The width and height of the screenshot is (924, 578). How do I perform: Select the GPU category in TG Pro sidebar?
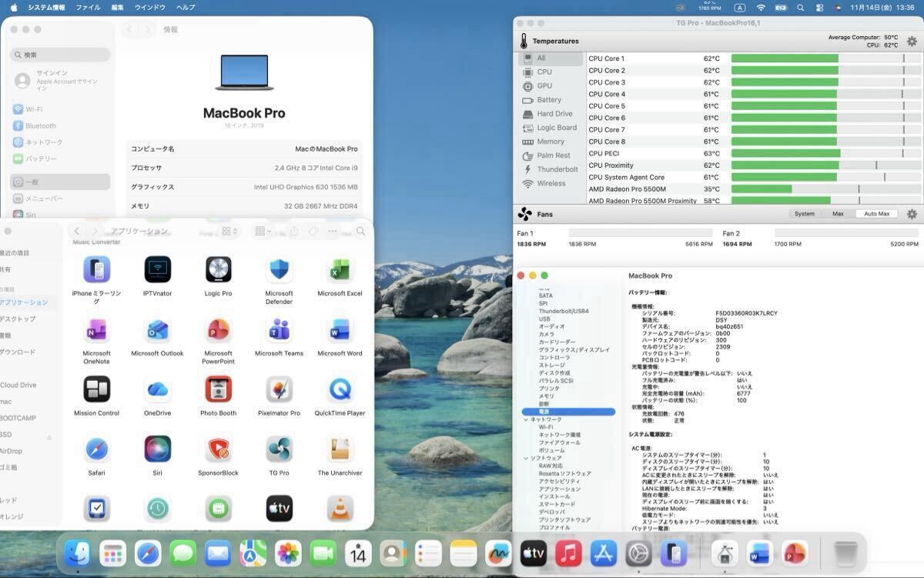544,86
